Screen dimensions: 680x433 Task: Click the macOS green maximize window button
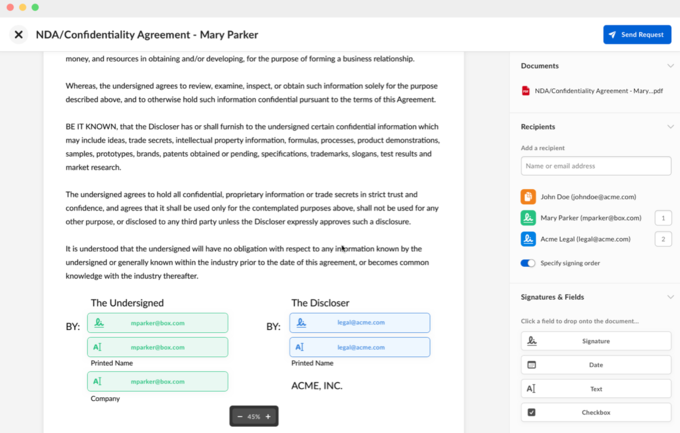pyautogui.click(x=35, y=7)
